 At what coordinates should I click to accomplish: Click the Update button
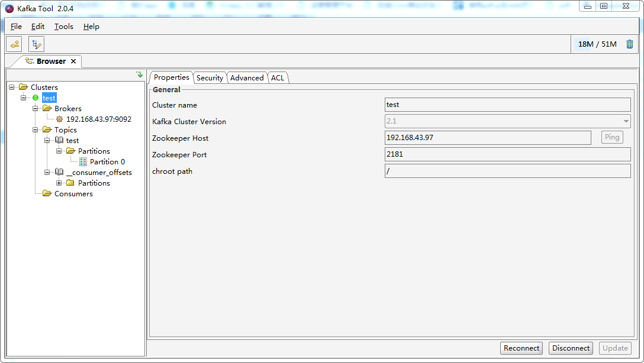coord(615,348)
